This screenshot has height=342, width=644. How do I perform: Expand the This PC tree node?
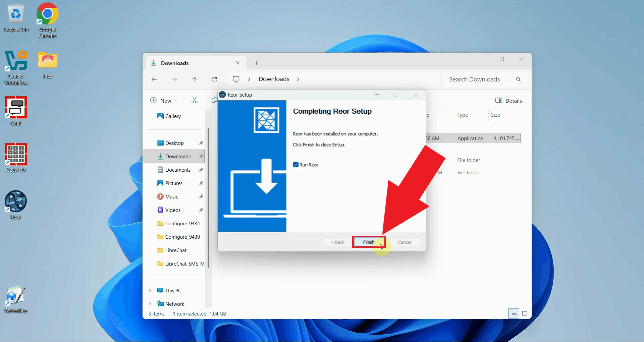pyautogui.click(x=150, y=291)
